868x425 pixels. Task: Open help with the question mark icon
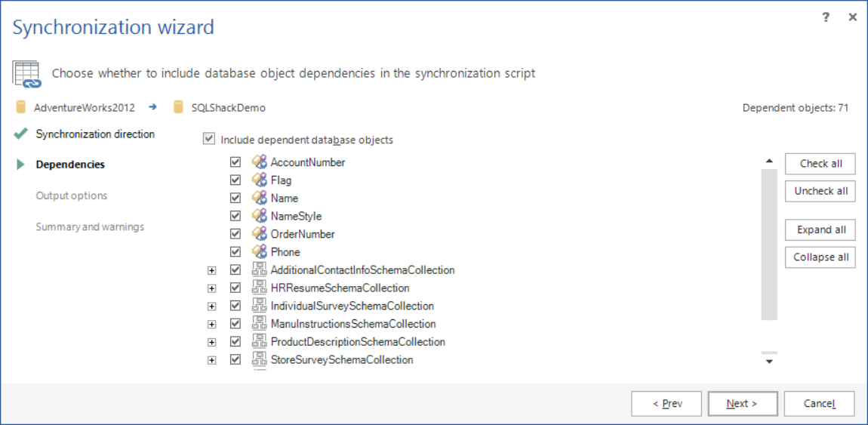click(x=826, y=17)
